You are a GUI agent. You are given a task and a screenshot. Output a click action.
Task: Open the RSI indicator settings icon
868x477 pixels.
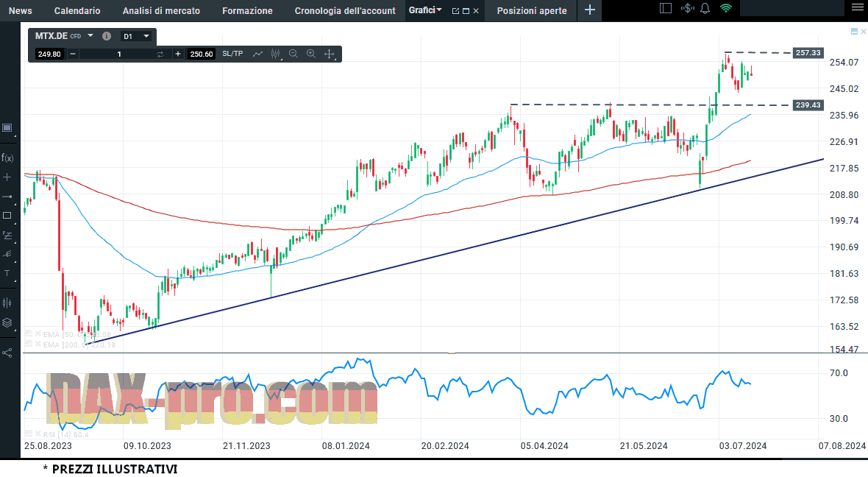28,434
